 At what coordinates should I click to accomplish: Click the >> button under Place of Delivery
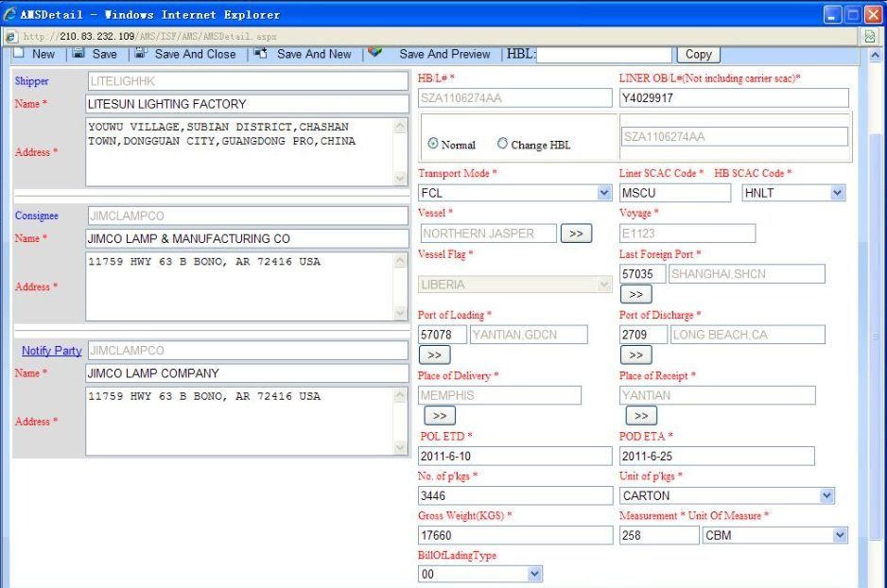[440, 416]
